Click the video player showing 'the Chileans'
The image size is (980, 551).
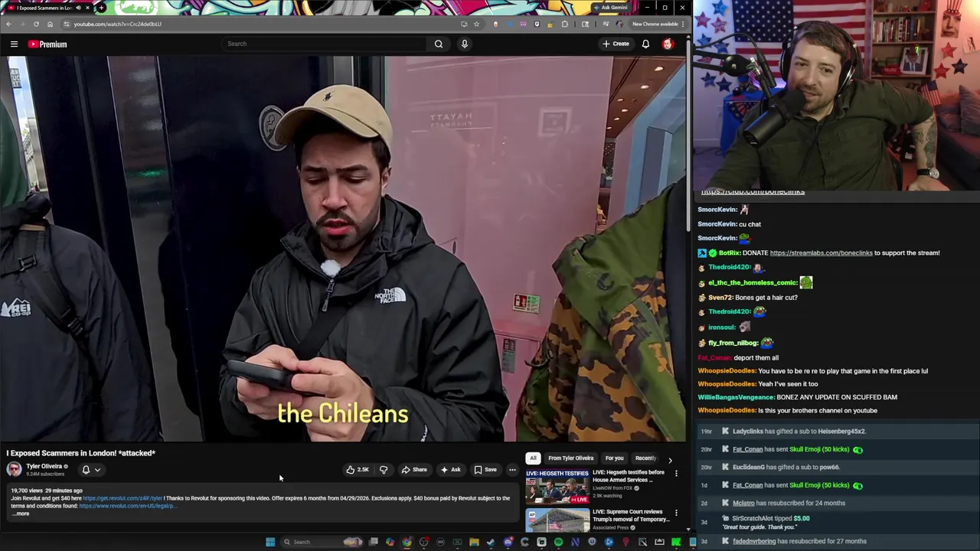click(343, 249)
